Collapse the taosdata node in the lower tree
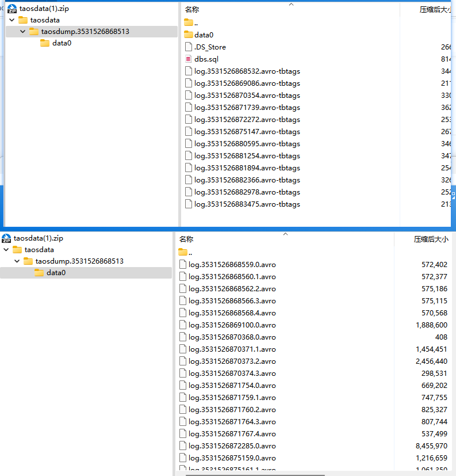456x476 pixels. pyautogui.click(x=6, y=250)
